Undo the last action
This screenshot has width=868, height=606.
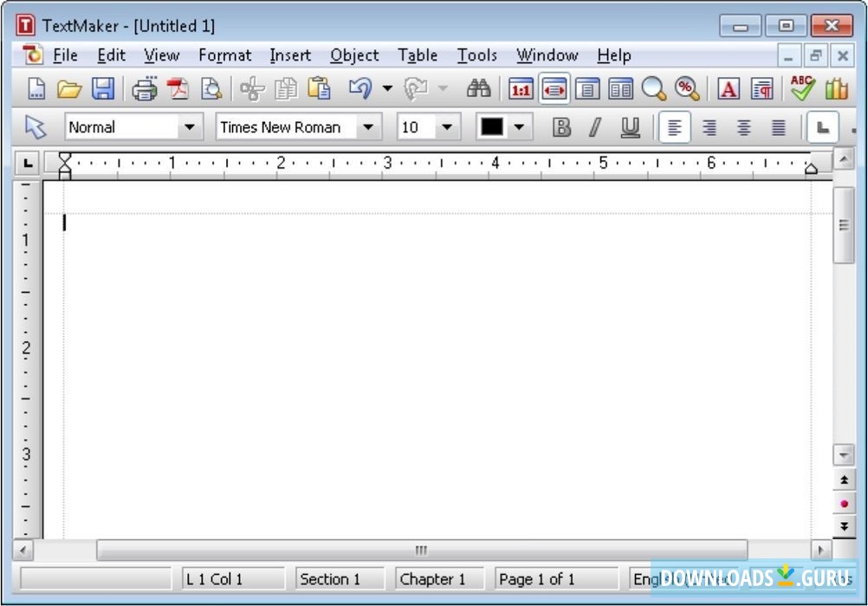click(360, 88)
